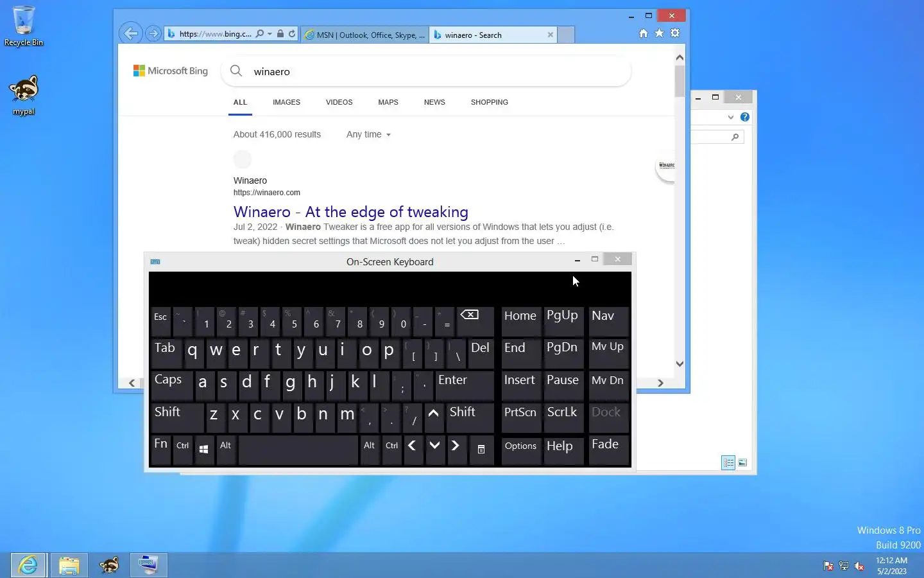Click the address bar search magnifier
924x578 pixels.
[260, 34]
